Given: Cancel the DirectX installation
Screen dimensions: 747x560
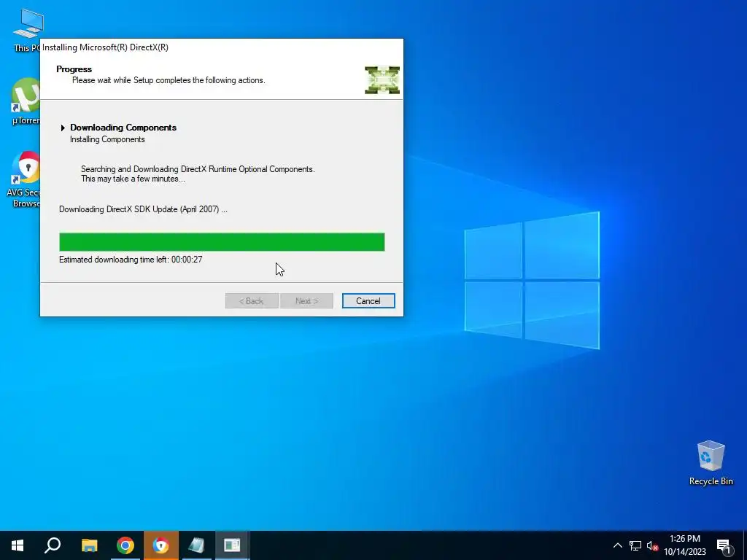Looking at the screenshot, I should tap(368, 301).
